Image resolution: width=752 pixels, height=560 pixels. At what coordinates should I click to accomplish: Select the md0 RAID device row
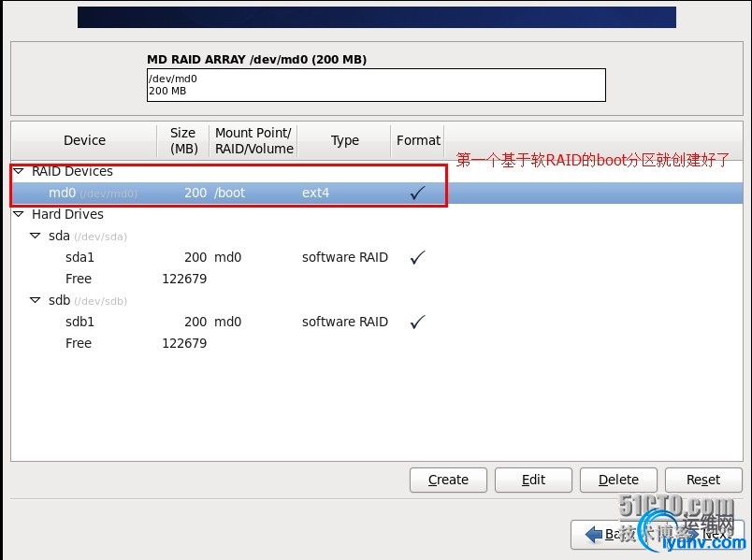(x=377, y=193)
